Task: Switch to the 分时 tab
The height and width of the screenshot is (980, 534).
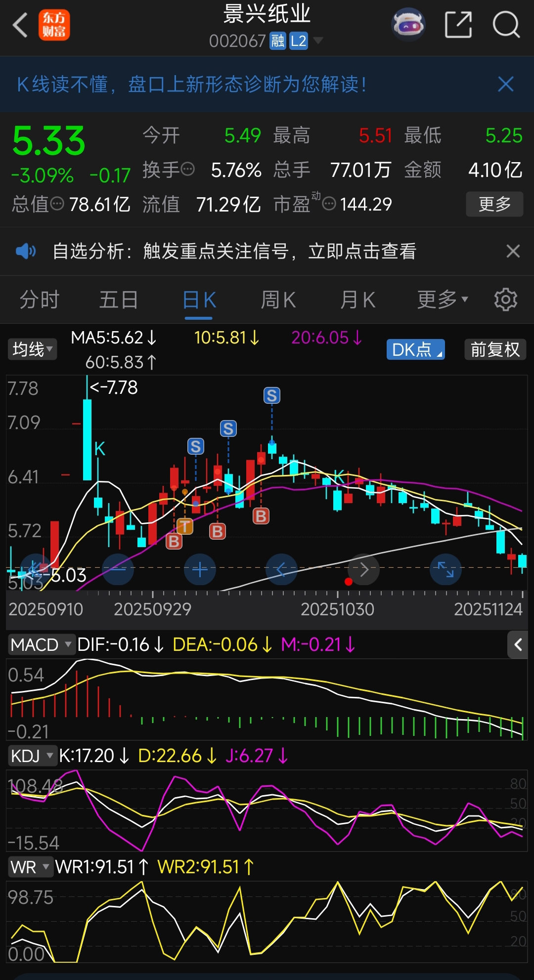Action: click(x=40, y=299)
